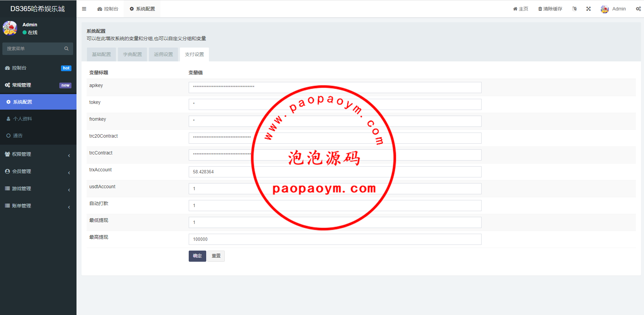Click the trash icon beside 清除缓存
The height and width of the screenshot is (315, 644).
[540, 9]
